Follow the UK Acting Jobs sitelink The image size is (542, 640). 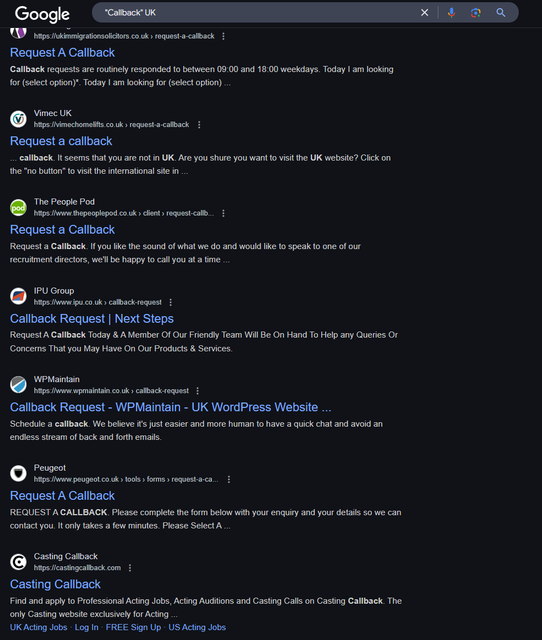38,627
